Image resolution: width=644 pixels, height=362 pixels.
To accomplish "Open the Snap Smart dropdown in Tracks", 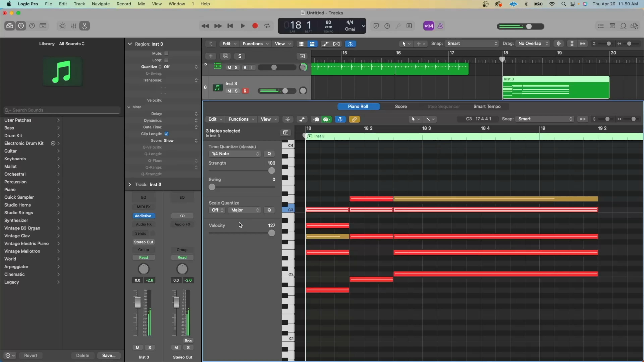I will pyautogui.click(x=472, y=43).
